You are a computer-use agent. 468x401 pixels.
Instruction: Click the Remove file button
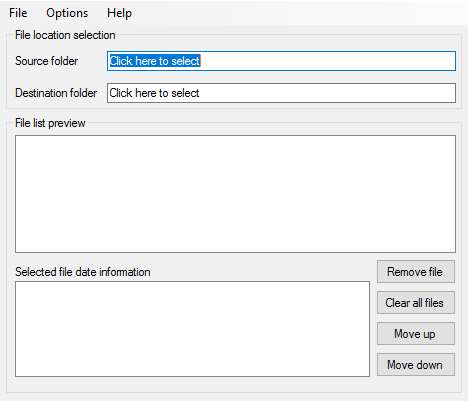[416, 272]
